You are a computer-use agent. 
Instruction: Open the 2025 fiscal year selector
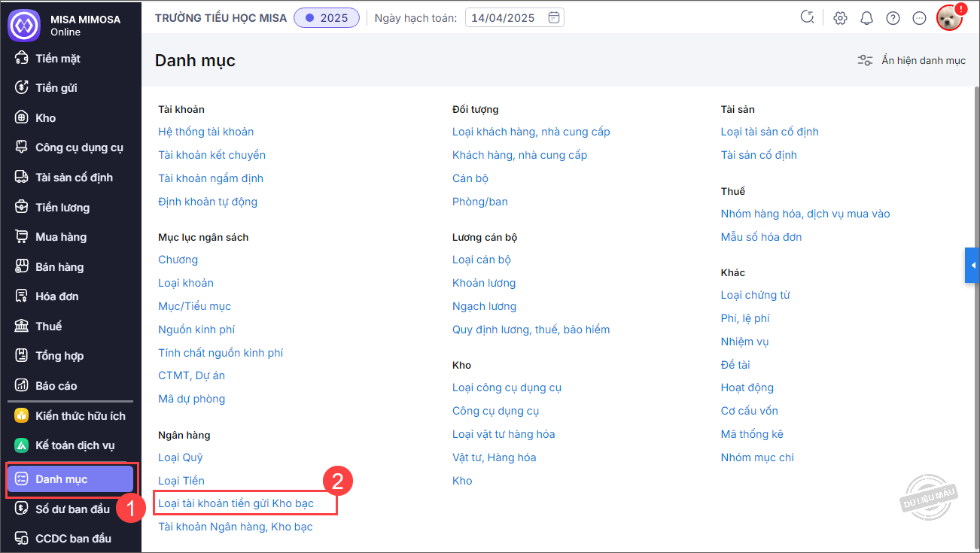click(327, 18)
